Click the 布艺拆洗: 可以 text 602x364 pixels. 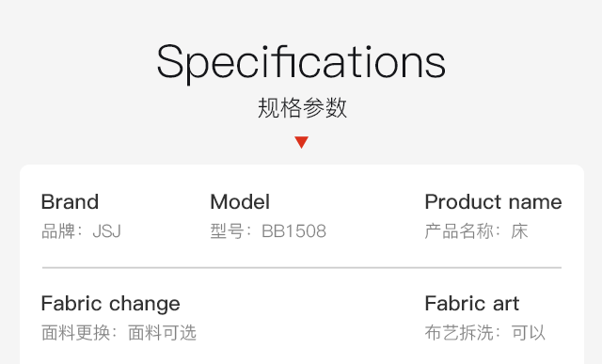(x=485, y=333)
